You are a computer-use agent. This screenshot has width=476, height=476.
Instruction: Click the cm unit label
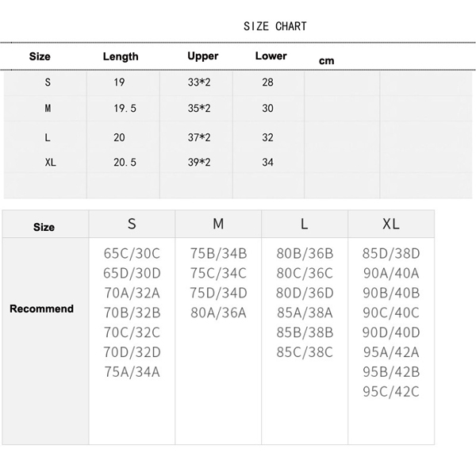coord(326,61)
